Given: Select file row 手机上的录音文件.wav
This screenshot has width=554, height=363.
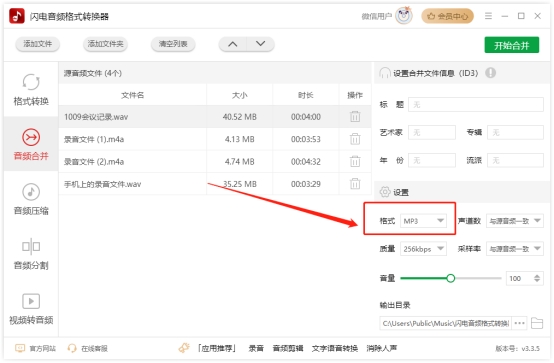Looking at the screenshot, I should pos(215,184).
